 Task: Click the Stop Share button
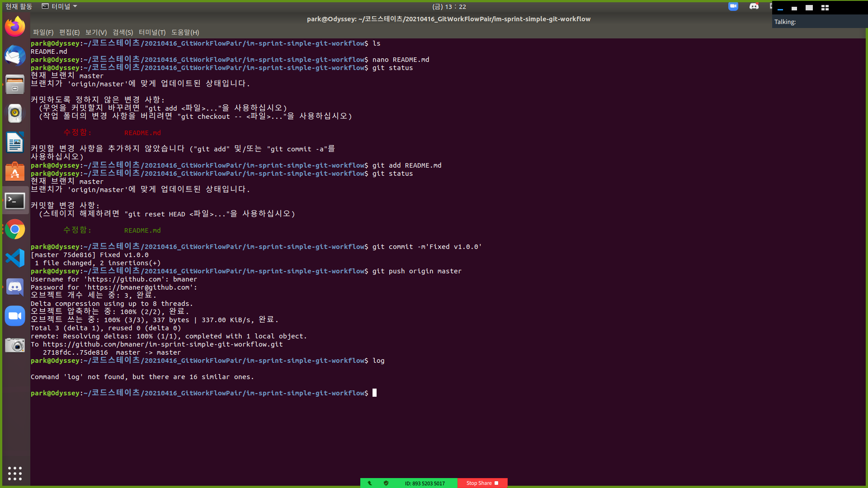482,483
